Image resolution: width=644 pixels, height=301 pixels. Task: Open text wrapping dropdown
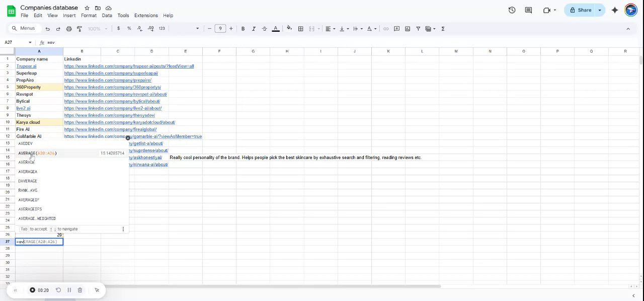358,29
